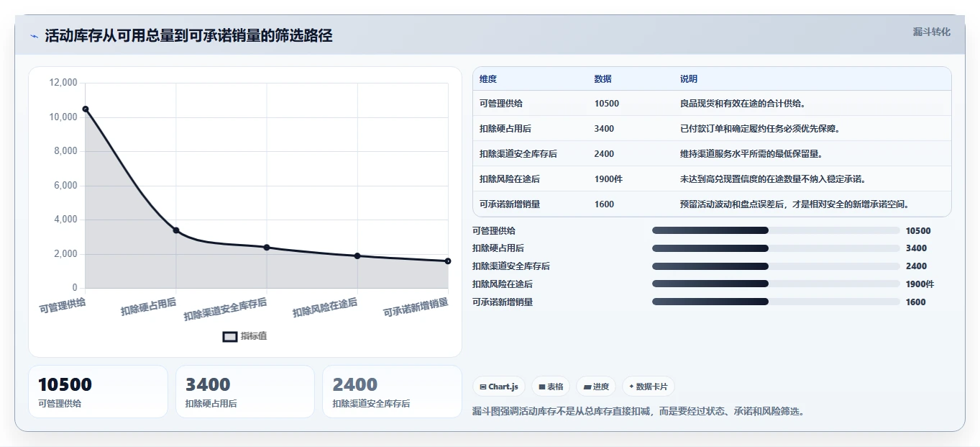The height and width of the screenshot is (447, 980).
Task: Click table cell 可管理供给 in 维度 column
Action: click(501, 104)
